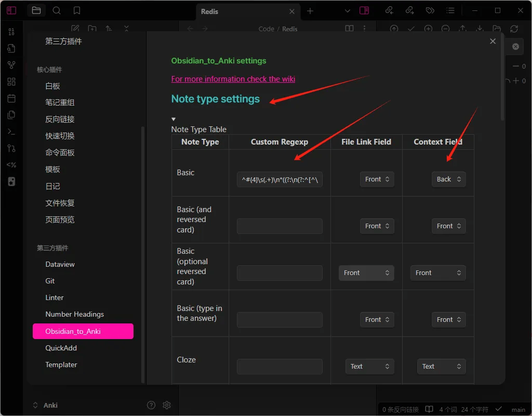Open Basic (optional reversed card) File Link dropdown
The image size is (532, 416).
[x=366, y=273]
